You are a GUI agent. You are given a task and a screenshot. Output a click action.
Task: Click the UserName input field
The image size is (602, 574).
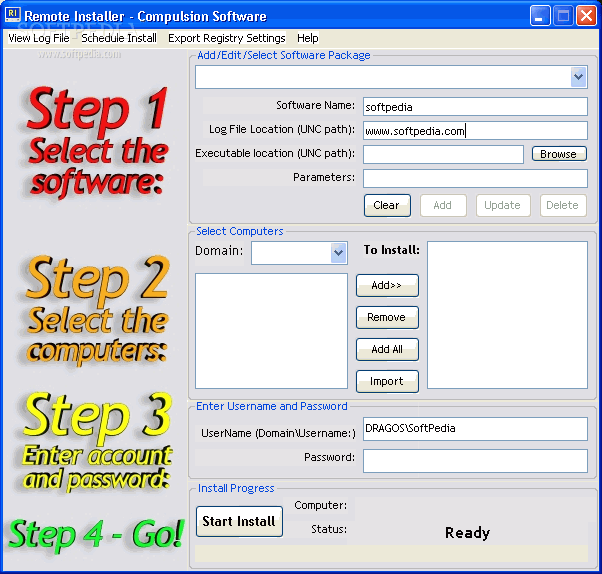(475, 429)
